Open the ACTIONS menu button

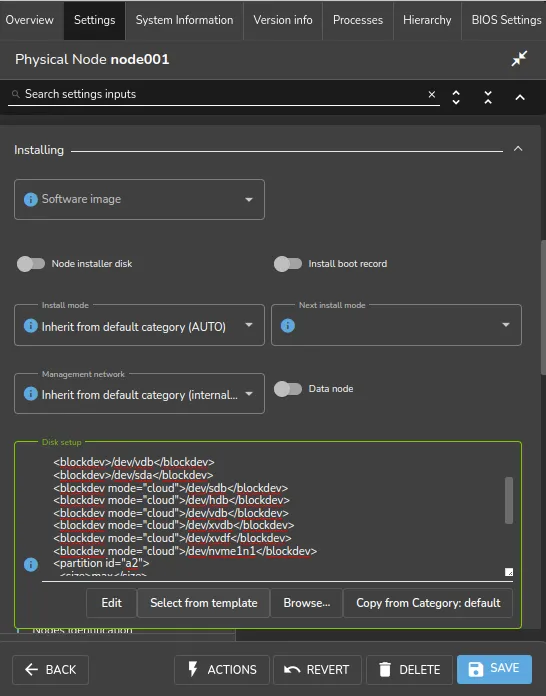coord(222,669)
